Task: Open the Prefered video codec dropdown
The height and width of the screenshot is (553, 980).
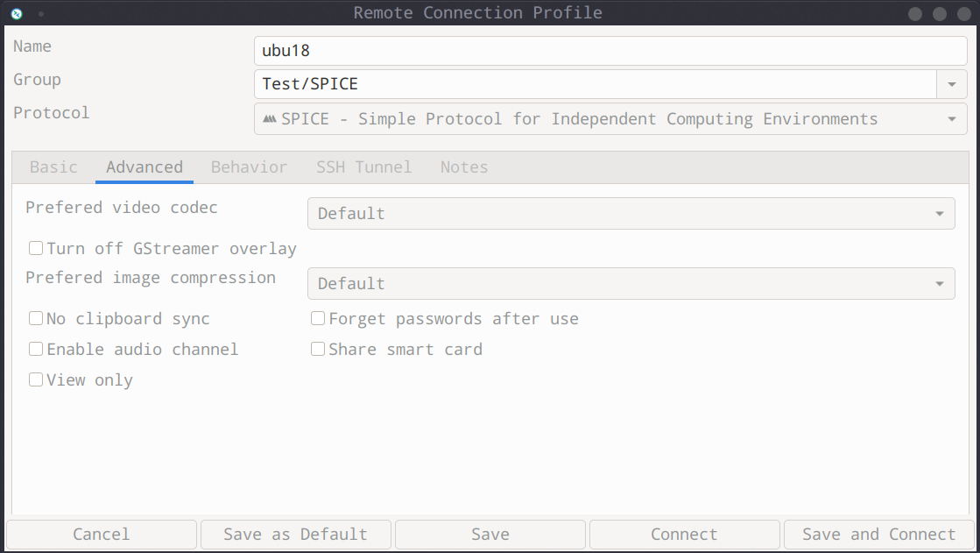Action: (631, 214)
